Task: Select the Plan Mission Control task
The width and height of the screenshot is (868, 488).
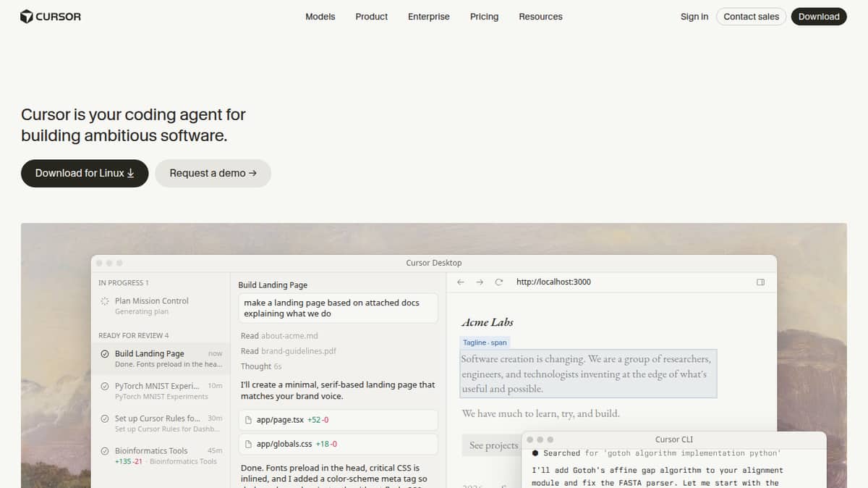Action: [x=160, y=306]
